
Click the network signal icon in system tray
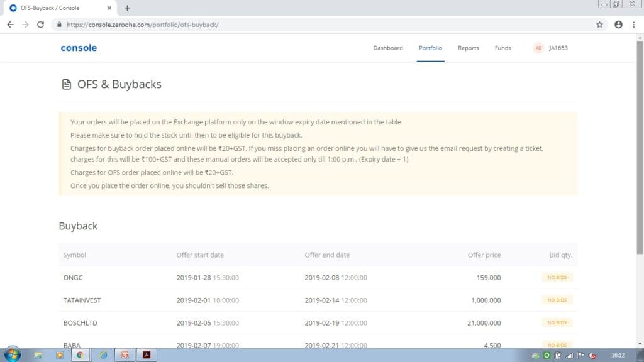tap(568, 355)
